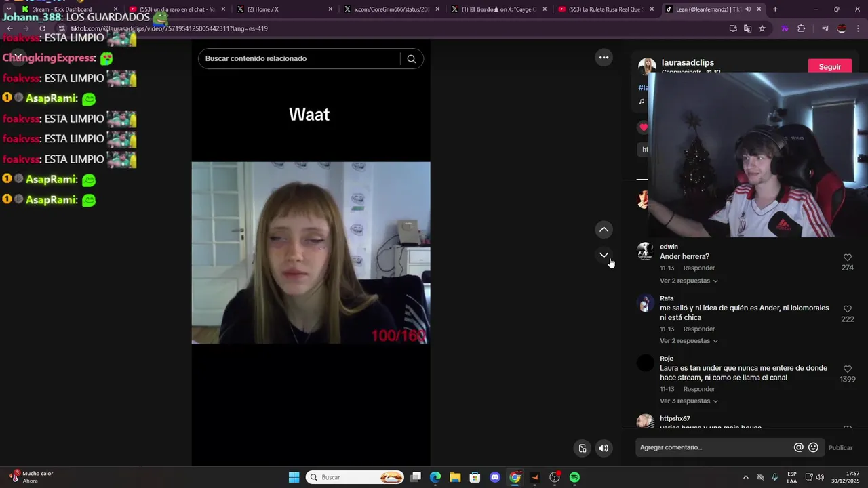Like edwin's comment with the heart

tap(848, 258)
